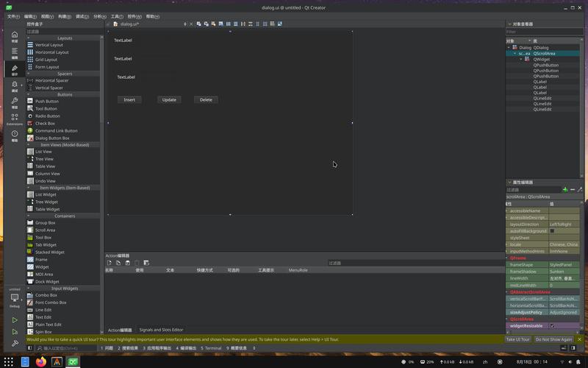Collapse the QWidget tree node
The image size is (588, 368).
point(521,60)
